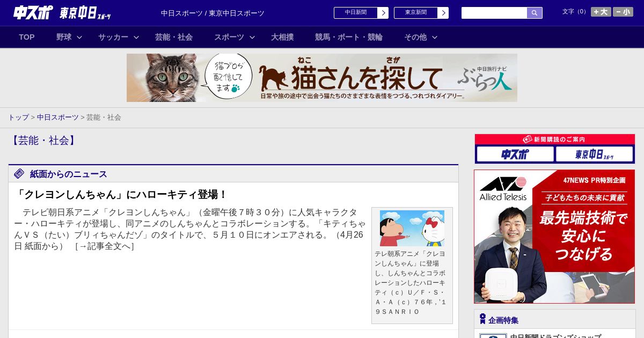Image resolution: width=644 pixels, height=338 pixels.
Task: Click 中日スポーツ / 東京中日スポーツ header text
Action: point(213,13)
